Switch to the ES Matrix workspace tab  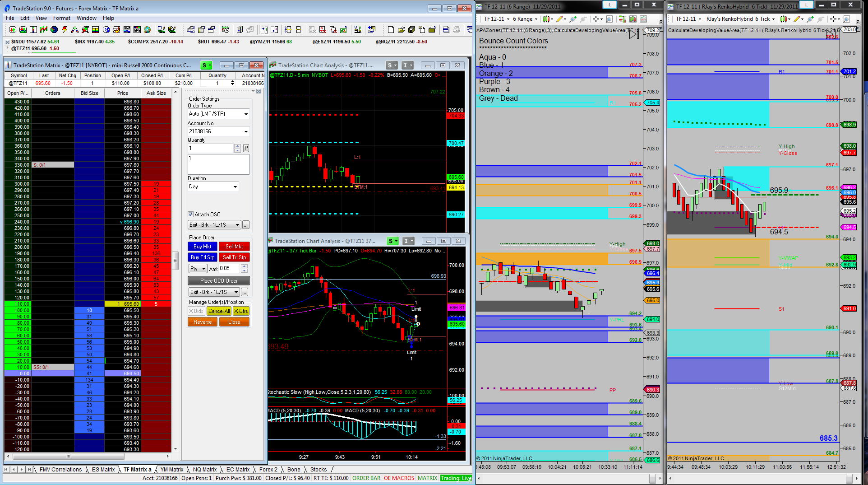pyautogui.click(x=103, y=470)
